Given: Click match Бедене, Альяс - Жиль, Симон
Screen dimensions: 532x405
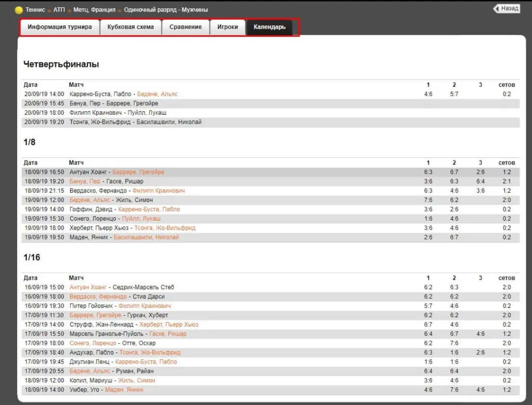Looking at the screenshot, I should 111,200.
